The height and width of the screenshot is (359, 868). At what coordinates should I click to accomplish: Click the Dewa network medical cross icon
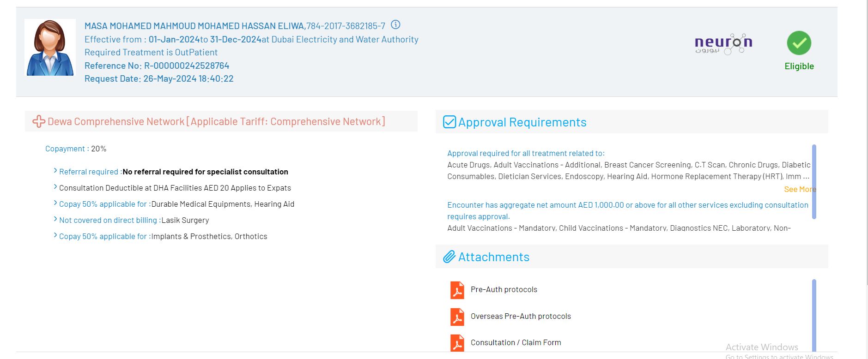[x=39, y=122]
